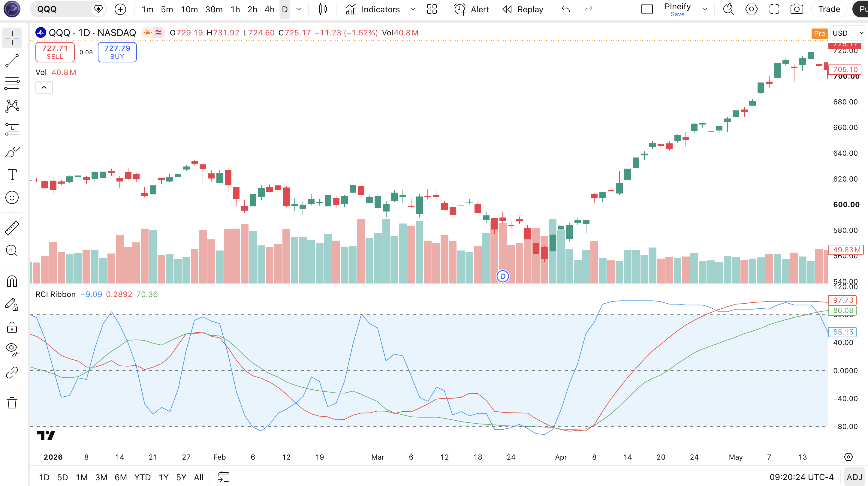Image resolution: width=868 pixels, height=486 pixels.
Task: Toggle hide all drawings eye icon
Action: click(12, 349)
